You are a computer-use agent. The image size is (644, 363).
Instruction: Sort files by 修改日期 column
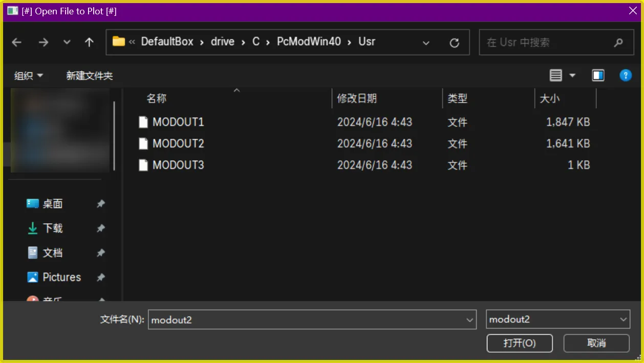point(357,99)
